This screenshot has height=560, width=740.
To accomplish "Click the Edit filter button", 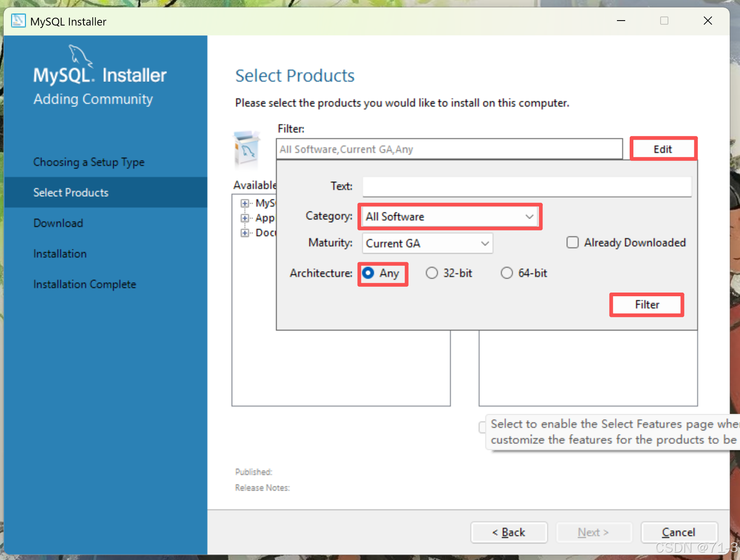I will (663, 149).
